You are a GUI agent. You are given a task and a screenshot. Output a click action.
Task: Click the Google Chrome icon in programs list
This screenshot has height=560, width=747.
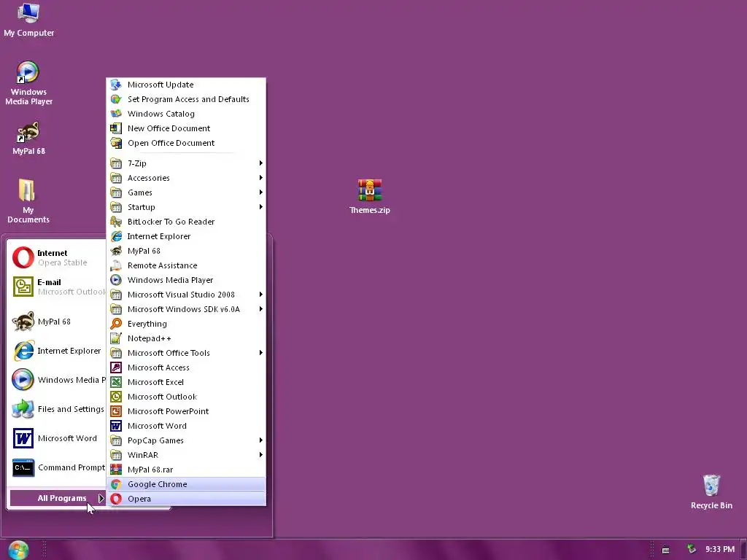[x=116, y=484]
